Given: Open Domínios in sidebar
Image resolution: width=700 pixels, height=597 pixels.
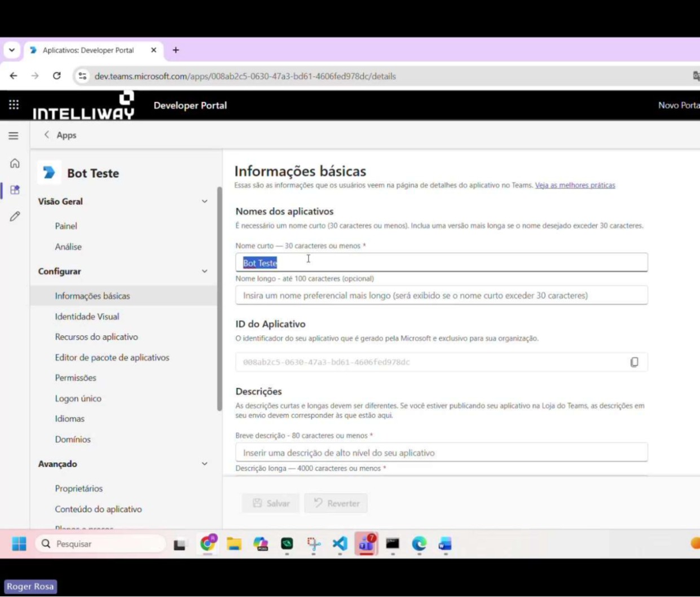Looking at the screenshot, I should pos(73,439).
